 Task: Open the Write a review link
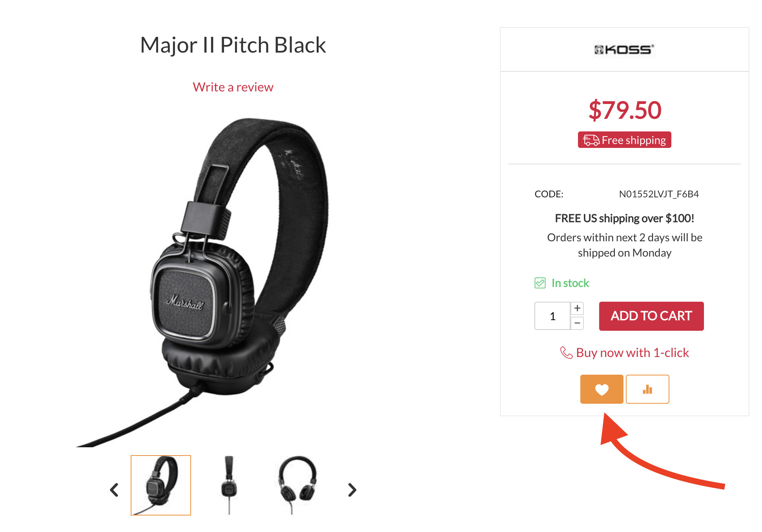[233, 87]
